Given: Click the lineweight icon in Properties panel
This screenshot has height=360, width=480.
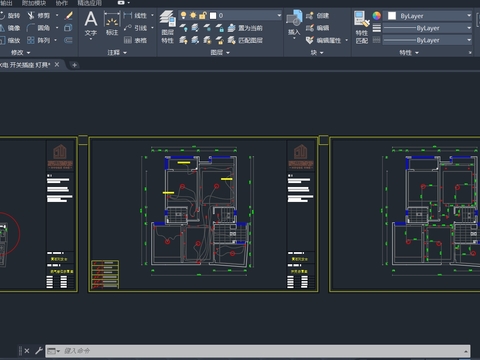Looking at the screenshot, I should [377, 28].
